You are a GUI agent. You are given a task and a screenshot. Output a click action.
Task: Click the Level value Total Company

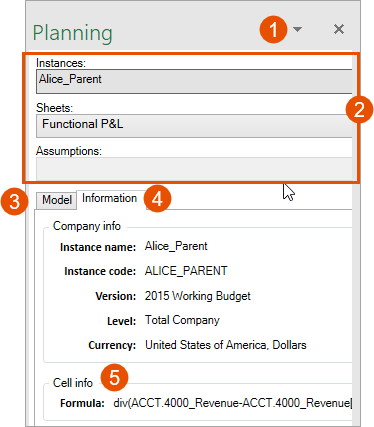(x=182, y=320)
